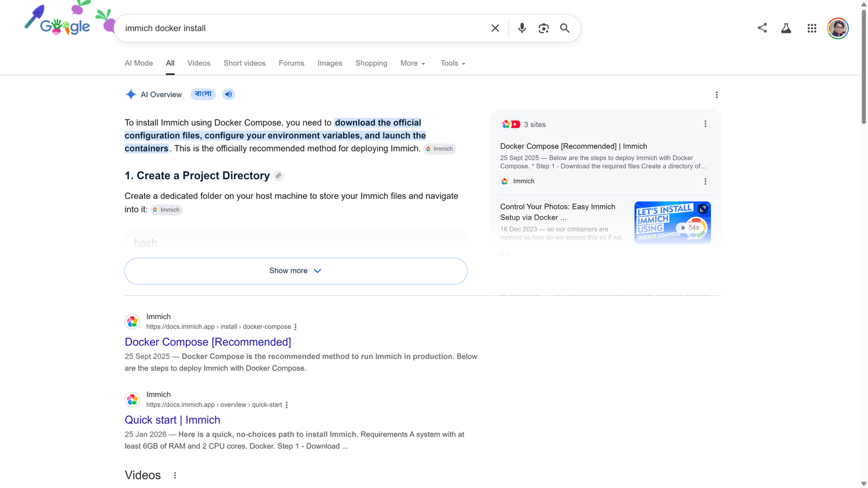This screenshot has height=488, width=868.
Task: Expand video preview icon on thumbnail
Action: pyautogui.click(x=703, y=209)
